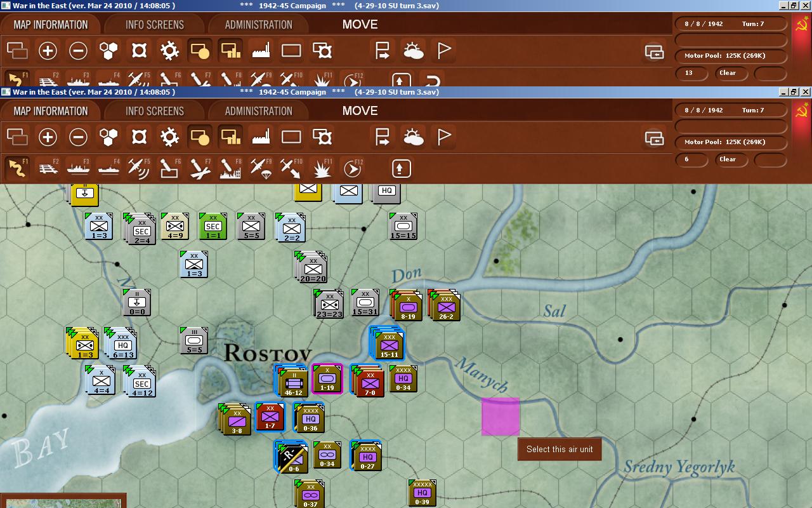
Task: Select the 15-11 corps unit stack
Action: (x=388, y=343)
